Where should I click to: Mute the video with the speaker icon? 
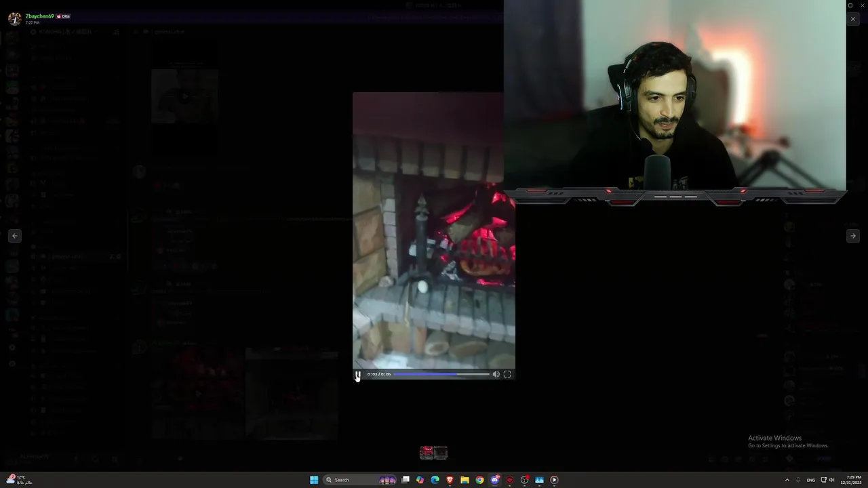click(496, 374)
